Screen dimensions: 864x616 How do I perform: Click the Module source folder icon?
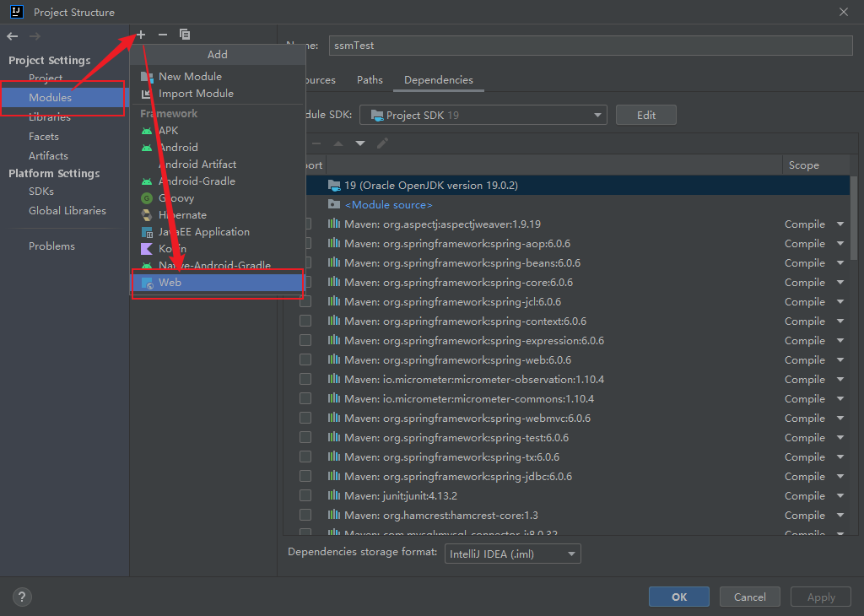coord(334,204)
